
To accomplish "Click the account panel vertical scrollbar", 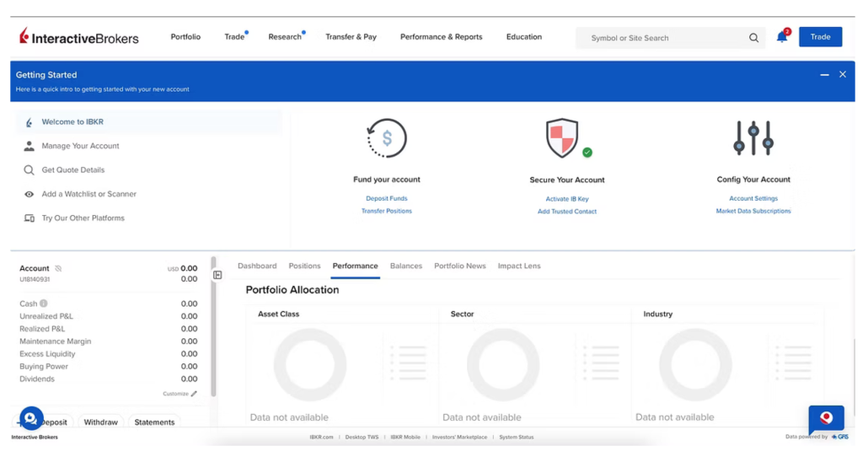I will (x=213, y=327).
